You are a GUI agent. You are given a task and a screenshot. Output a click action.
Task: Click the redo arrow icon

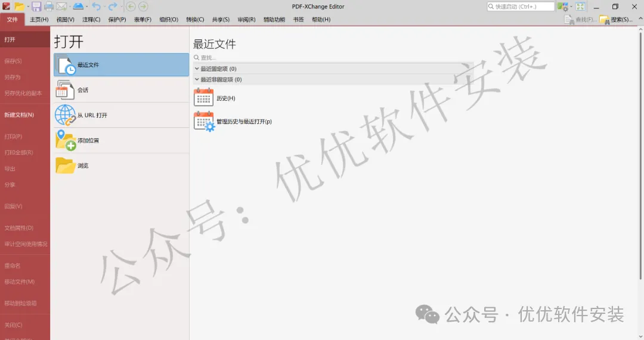[113, 6]
